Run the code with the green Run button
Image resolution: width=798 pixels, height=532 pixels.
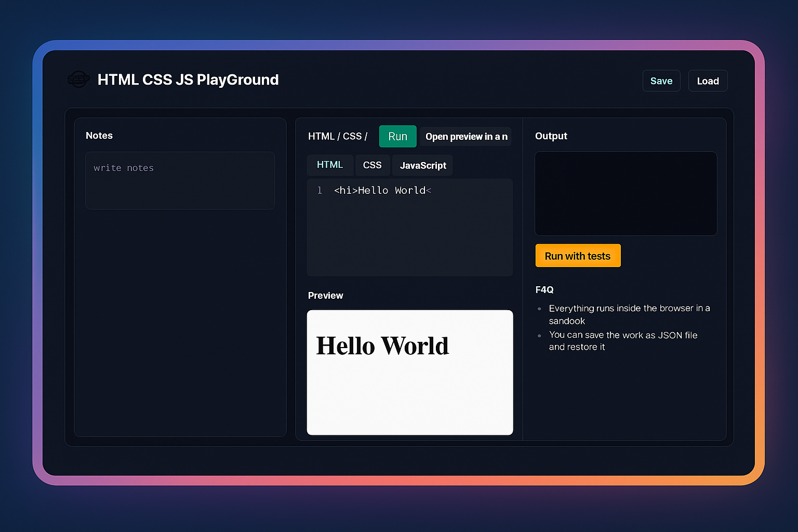click(x=397, y=137)
